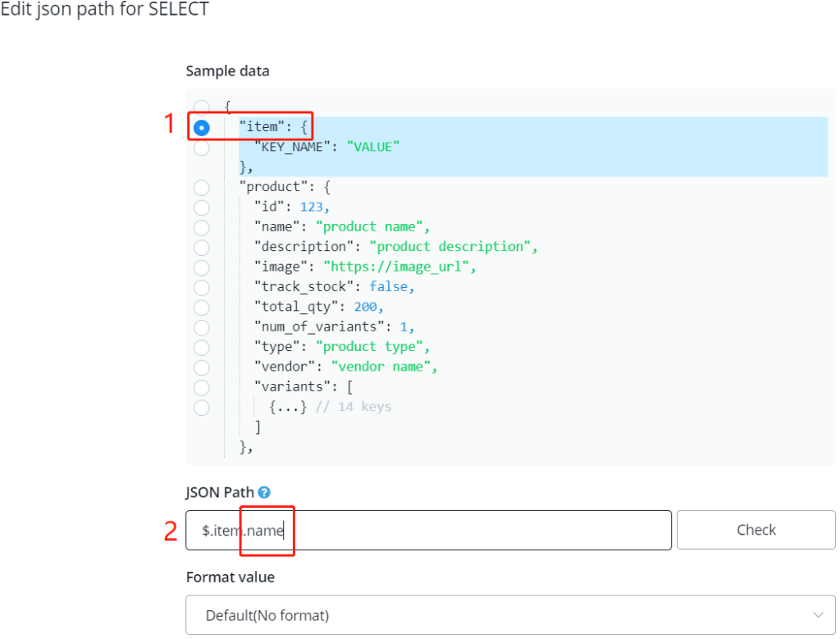
Task: Select radio button on the "14 keys" row
Action: click(x=202, y=407)
